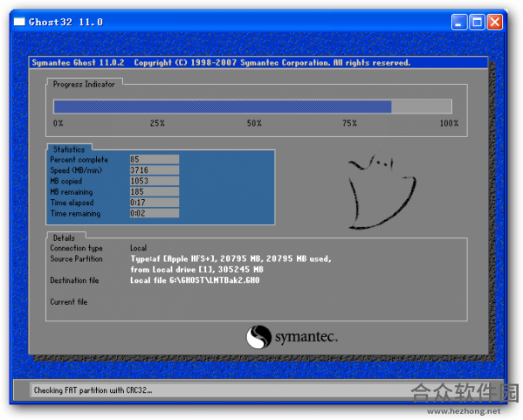
Task: Click the 25% progress scale mark
Action: tap(157, 123)
